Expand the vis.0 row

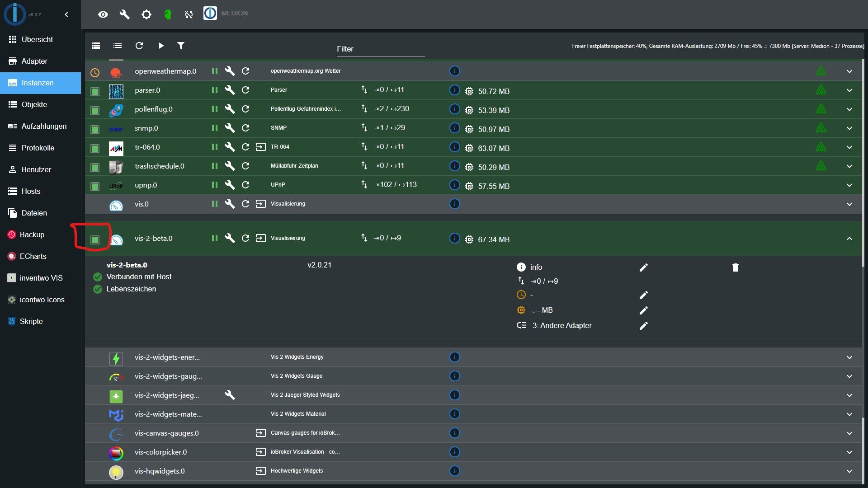849,204
